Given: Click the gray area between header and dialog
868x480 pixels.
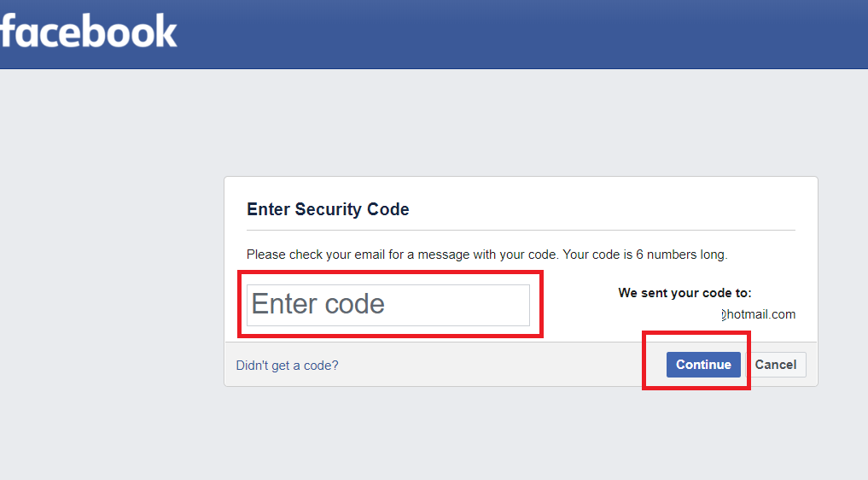Looking at the screenshot, I should pos(512,124).
